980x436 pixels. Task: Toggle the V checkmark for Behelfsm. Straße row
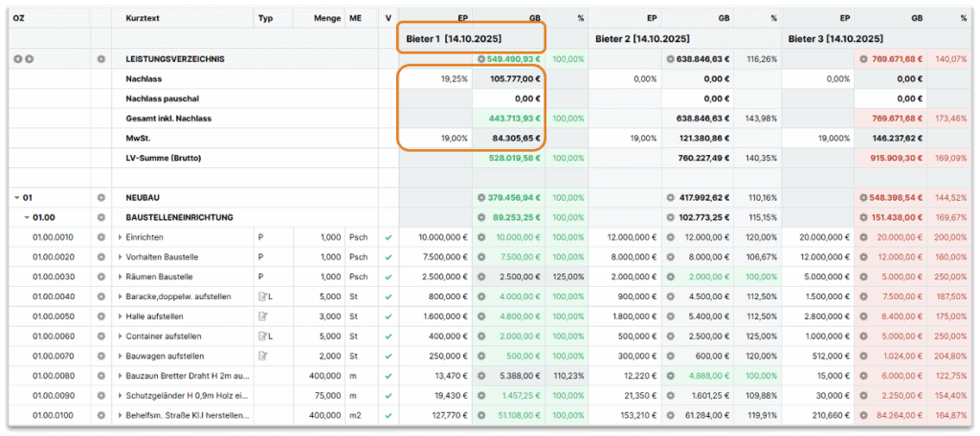coord(388,416)
